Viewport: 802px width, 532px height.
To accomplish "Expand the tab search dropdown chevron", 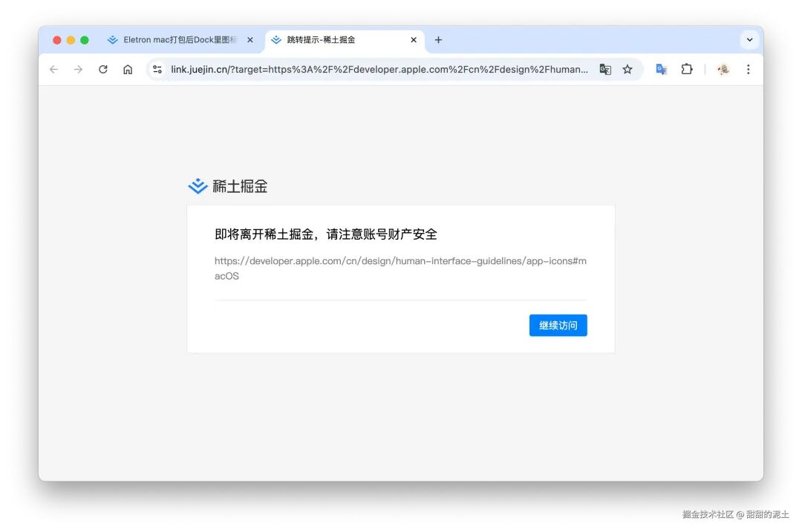I will (x=750, y=40).
